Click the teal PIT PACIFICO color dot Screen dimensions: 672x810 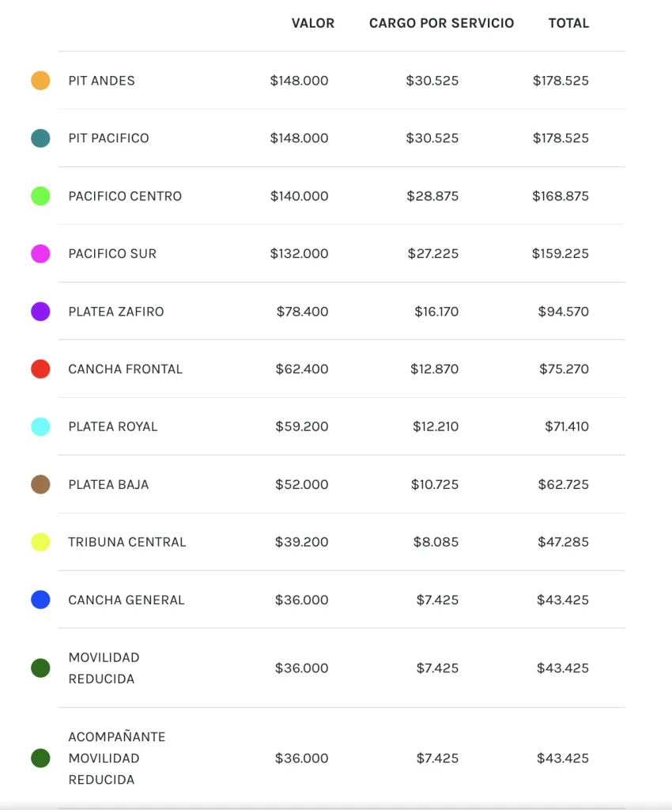tap(40, 138)
